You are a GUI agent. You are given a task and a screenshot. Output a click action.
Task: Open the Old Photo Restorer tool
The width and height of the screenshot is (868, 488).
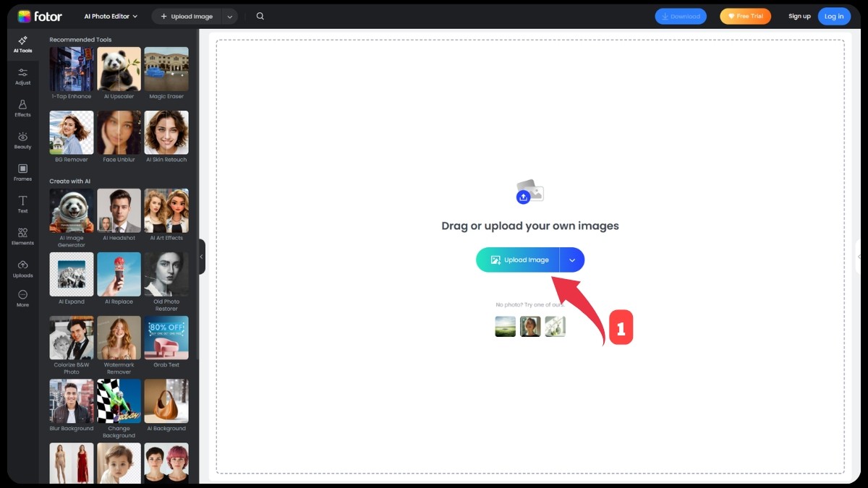[x=166, y=282]
